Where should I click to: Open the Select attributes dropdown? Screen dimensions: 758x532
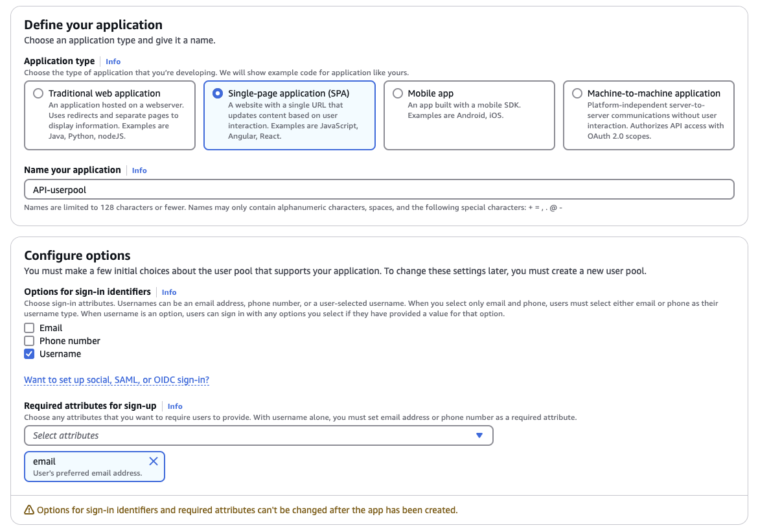tap(258, 435)
